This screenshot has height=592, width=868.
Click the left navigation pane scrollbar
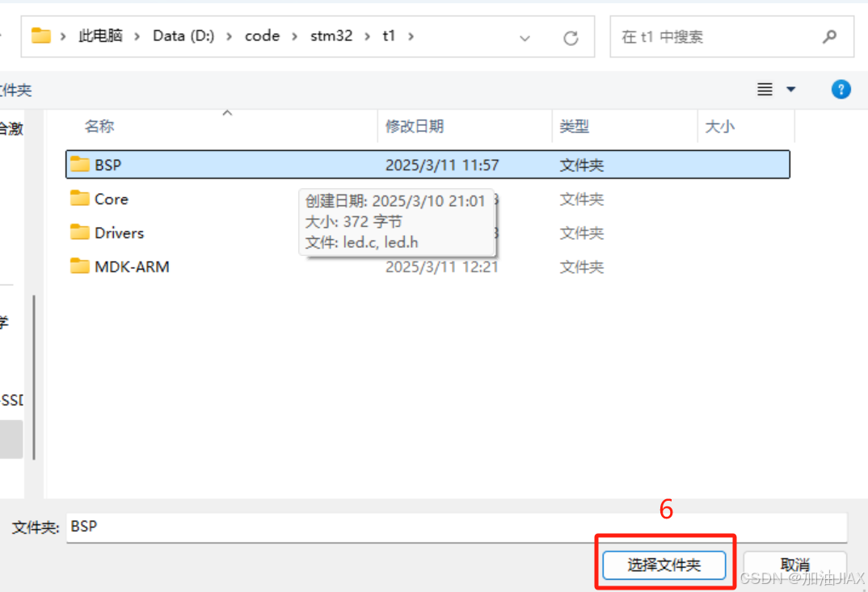pos(34,377)
